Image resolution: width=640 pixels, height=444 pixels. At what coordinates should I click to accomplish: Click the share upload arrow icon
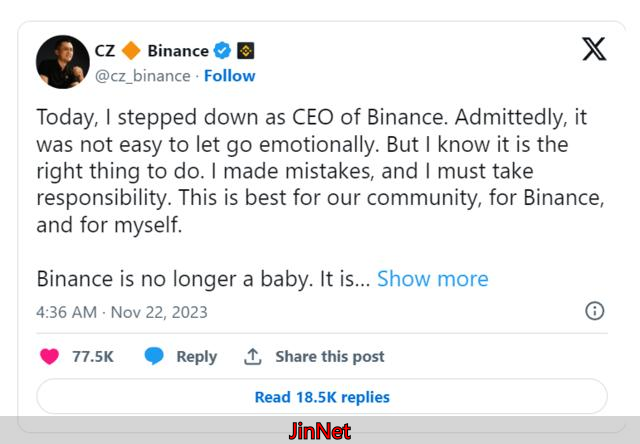tap(253, 356)
